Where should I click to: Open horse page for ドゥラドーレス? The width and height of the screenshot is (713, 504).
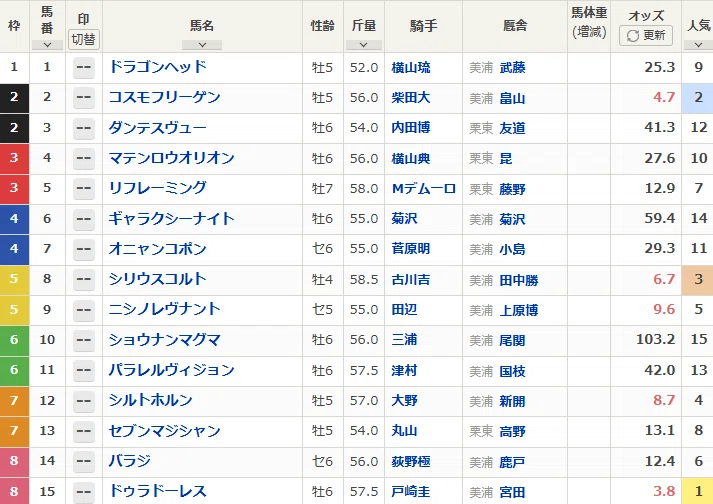tap(157, 491)
